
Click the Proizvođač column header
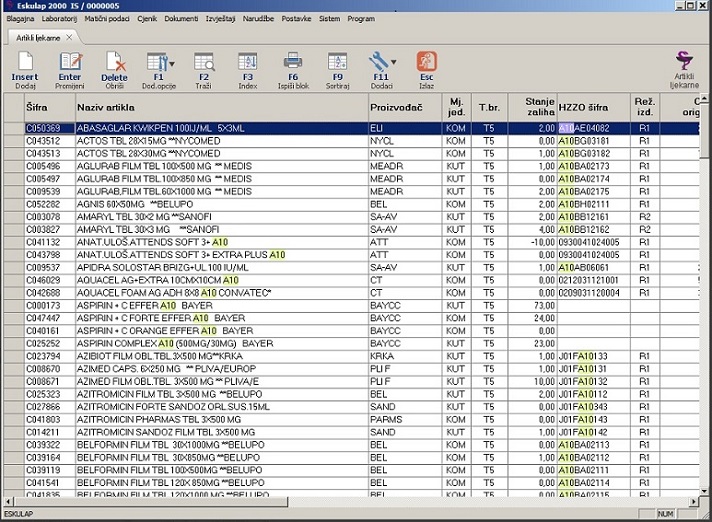tap(405, 108)
